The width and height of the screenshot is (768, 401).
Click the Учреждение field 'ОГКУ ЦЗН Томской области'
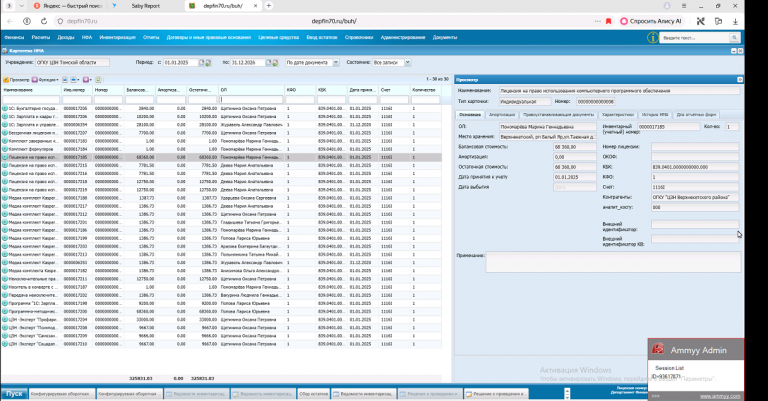(72, 63)
